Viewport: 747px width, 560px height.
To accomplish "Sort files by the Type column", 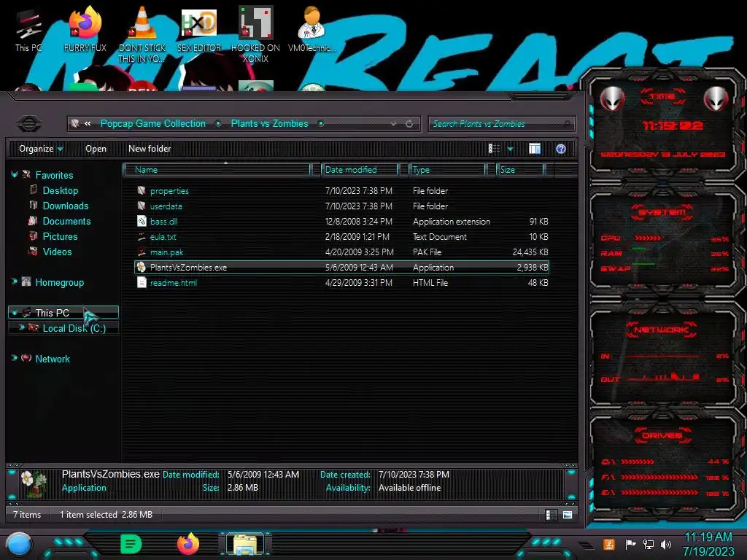I will point(447,170).
